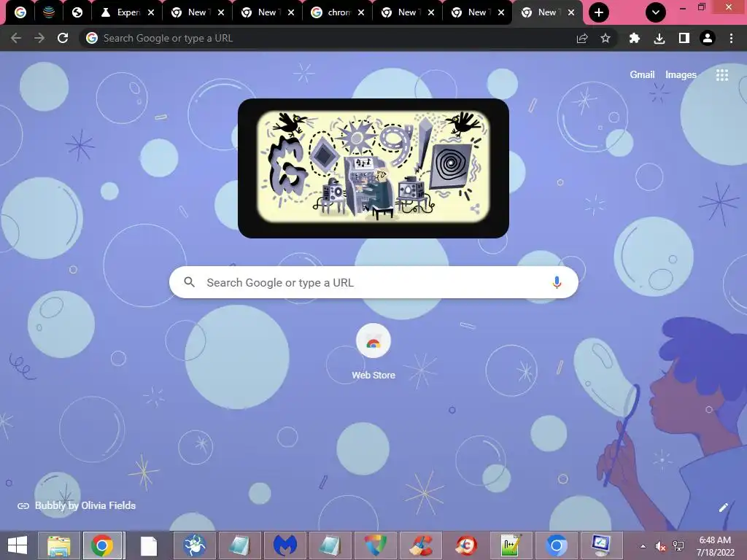The height and width of the screenshot is (560, 747).
Task: Launch CCleaner broom icon from taskbar
Action: point(421,545)
